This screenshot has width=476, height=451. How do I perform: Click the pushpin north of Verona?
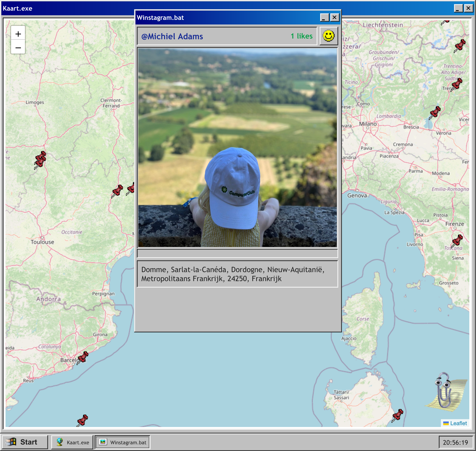435,112
